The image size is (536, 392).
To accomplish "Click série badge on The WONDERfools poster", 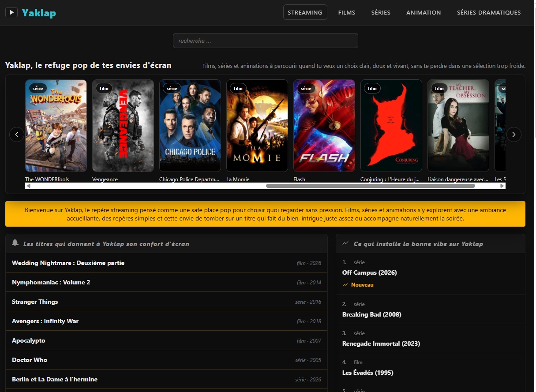I will (38, 88).
